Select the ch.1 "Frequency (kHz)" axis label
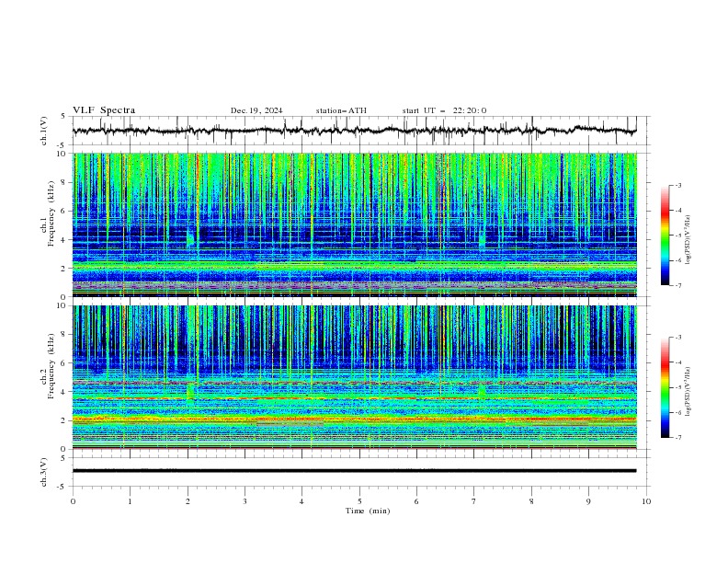 51,214
